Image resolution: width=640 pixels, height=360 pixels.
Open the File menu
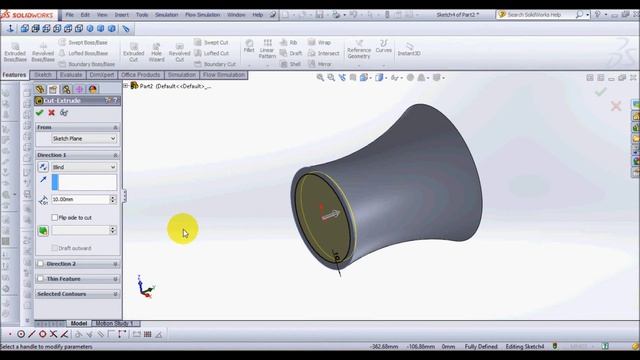pyautogui.click(x=70, y=15)
